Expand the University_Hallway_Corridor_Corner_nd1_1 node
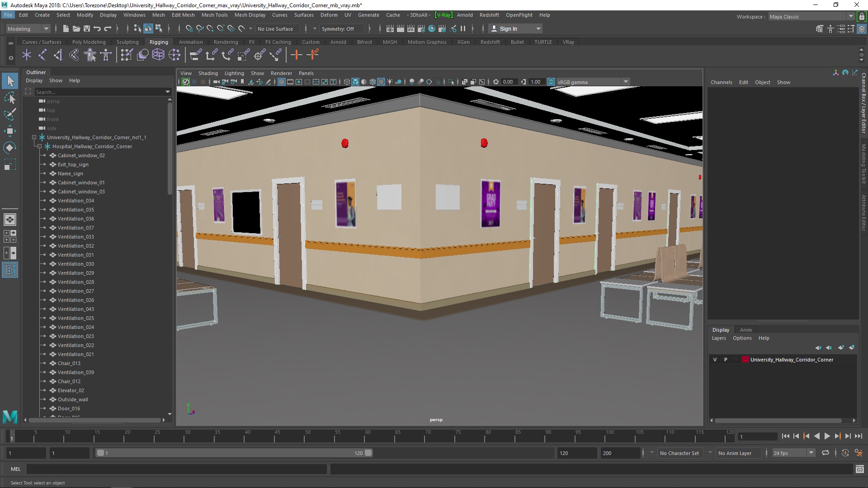 coord(33,137)
